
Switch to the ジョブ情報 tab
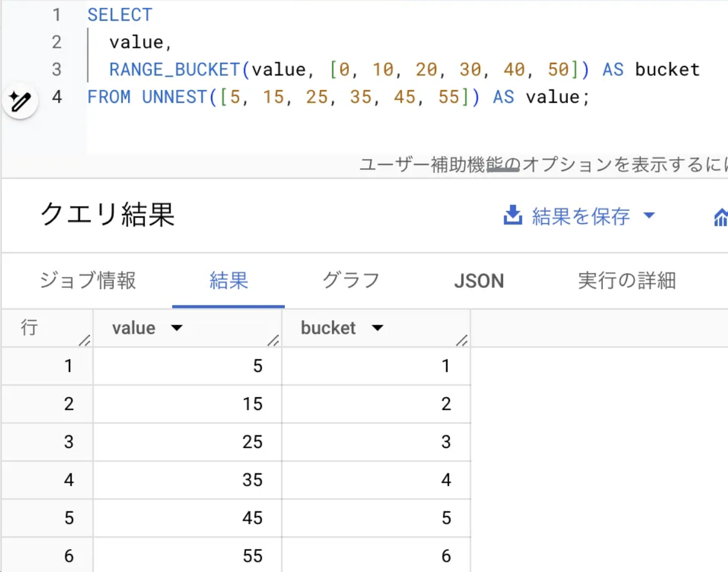pos(86,281)
